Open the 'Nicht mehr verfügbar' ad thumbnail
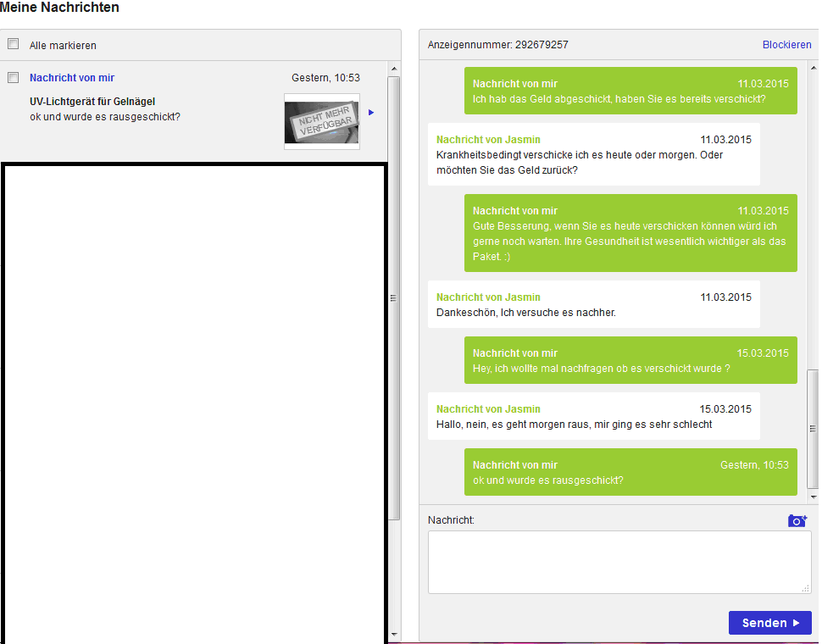Image resolution: width=822 pixels, height=644 pixels. pyautogui.click(x=322, y=122)
